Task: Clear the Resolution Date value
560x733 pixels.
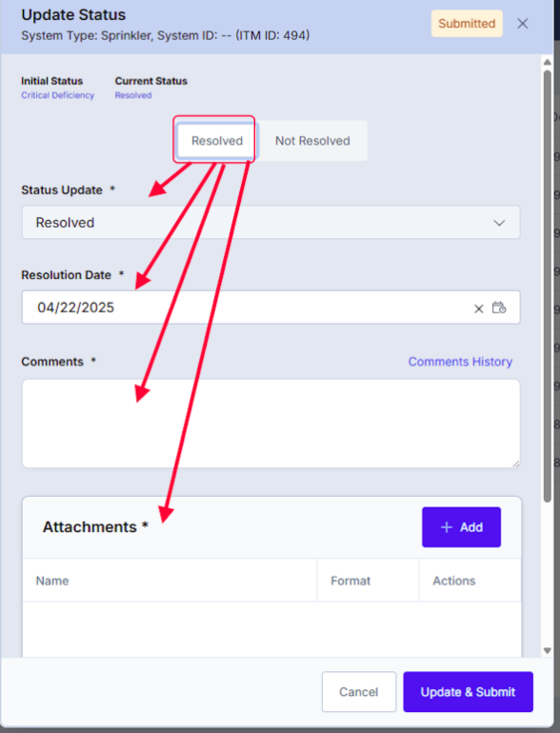Action: [x=478, y=308]
